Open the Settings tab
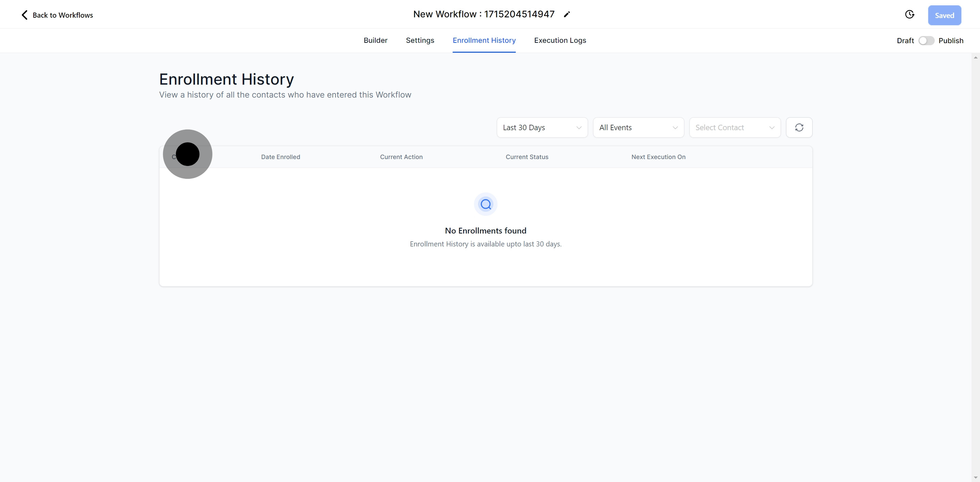This screenshot has width=980, height=482. point(420,40)
